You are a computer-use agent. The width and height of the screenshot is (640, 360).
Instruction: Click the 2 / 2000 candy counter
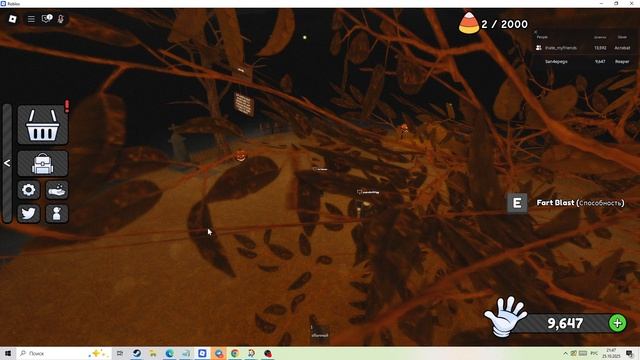[x=504, y=24]
